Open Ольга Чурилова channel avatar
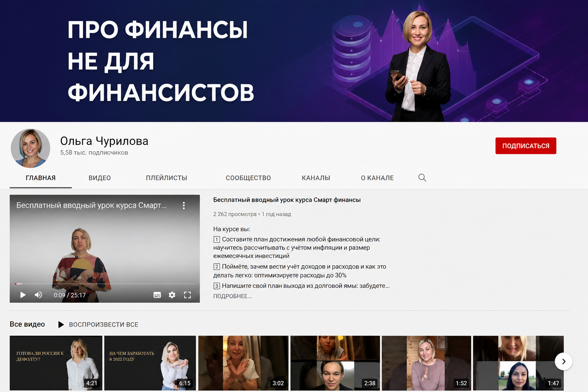 pos(30,148)
